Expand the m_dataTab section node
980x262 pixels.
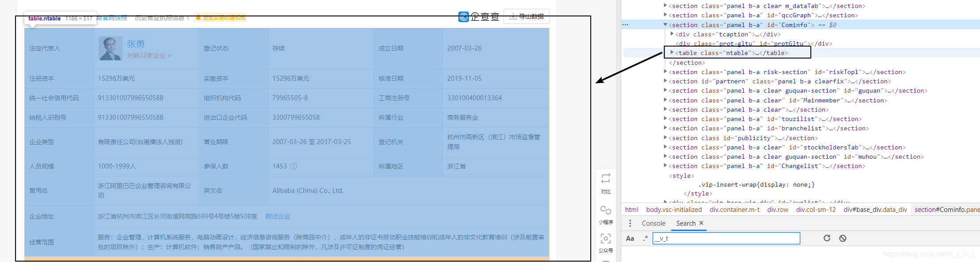coord(665,5)
